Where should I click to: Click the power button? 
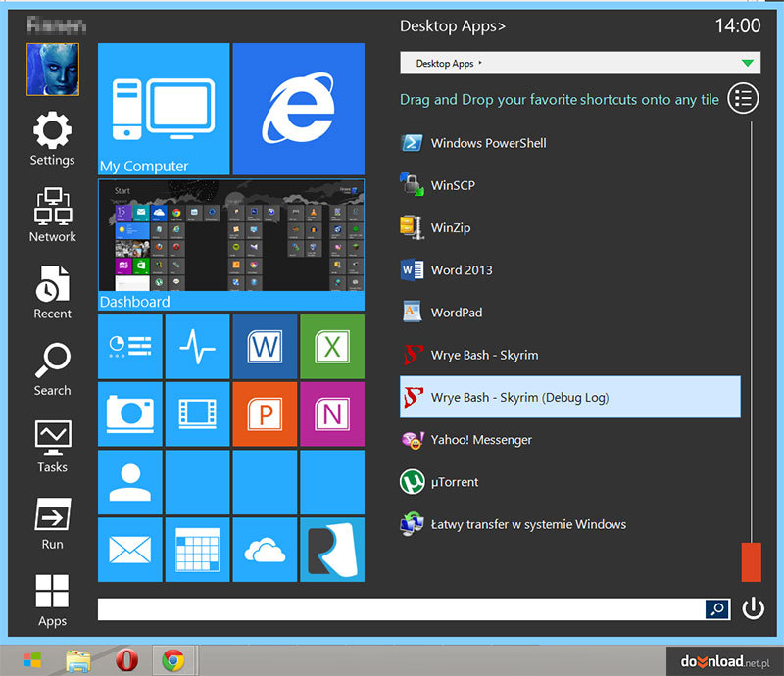click(753, 608)
